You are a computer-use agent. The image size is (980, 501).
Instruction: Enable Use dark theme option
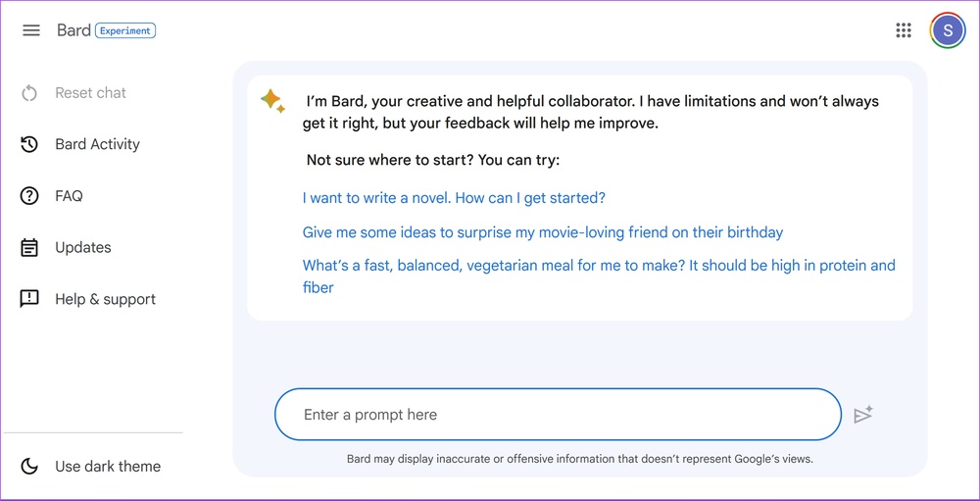coord(108,467)
